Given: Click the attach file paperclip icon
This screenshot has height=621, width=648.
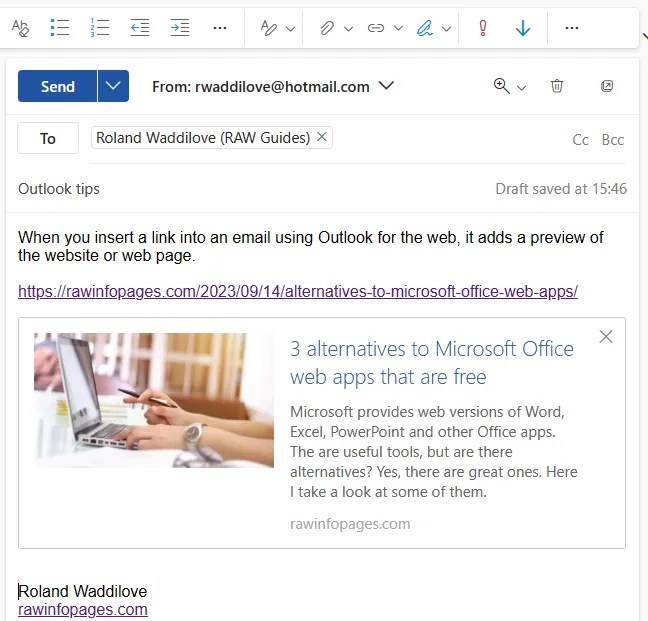Looking at the screenshot, I should [326, 28].
